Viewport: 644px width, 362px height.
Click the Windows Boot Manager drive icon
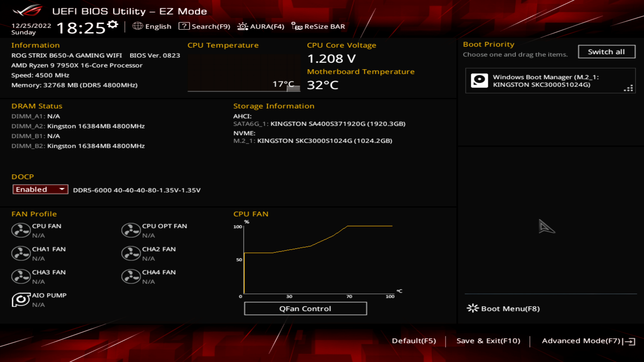click(480, 80)
